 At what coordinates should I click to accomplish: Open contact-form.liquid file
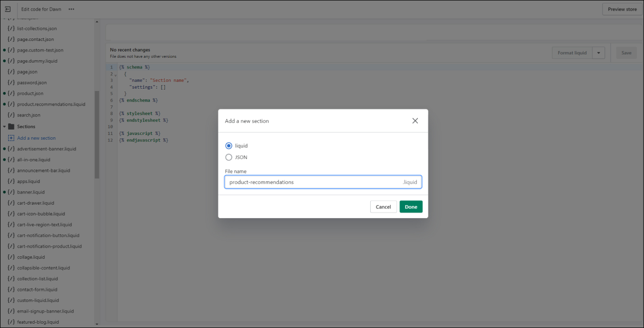37,290
